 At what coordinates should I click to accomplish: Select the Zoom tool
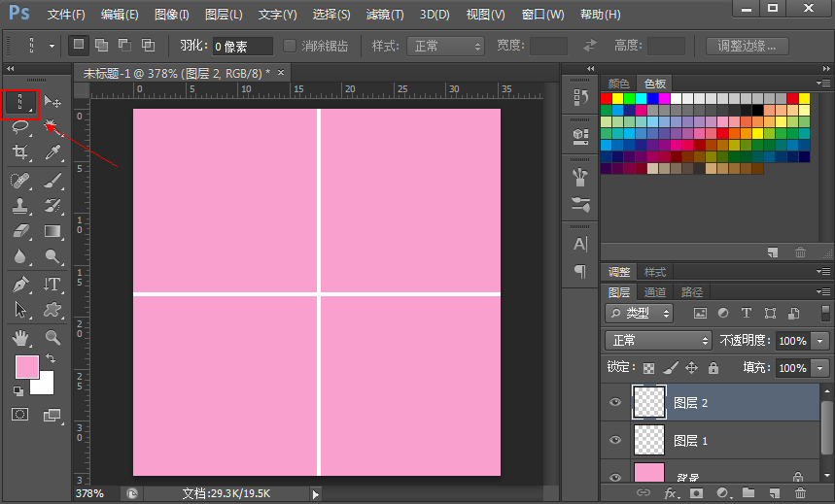(52, 337)
